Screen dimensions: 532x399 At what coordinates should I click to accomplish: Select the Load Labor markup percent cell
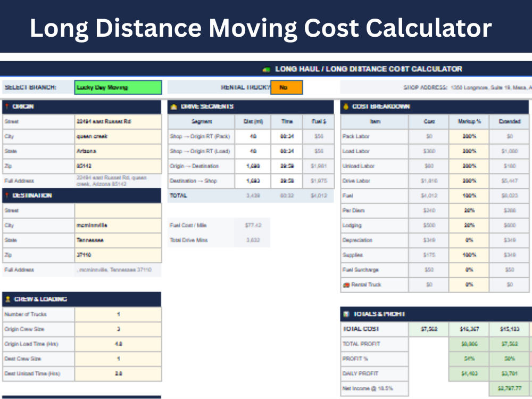(469, 151)
